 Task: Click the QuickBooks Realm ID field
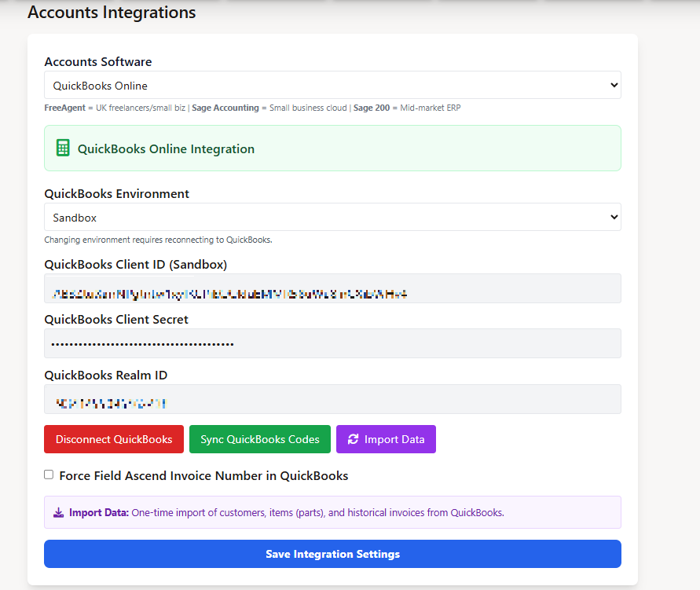332,399
